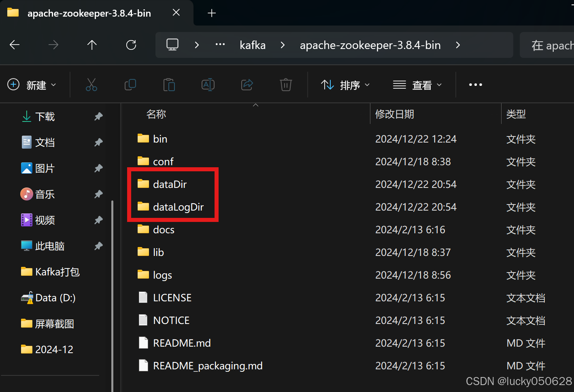The height and width of the screenshot is (392, 574).
Task: Close the apache-zookeeper-3.8.4-bin tab
Action: point(176,13)
